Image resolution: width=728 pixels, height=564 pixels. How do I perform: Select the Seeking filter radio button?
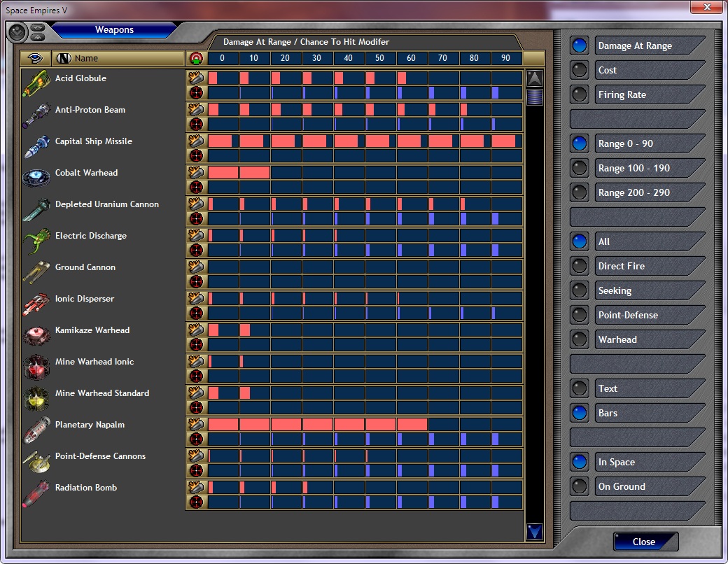pyautogui.click(x=580, y=290)
